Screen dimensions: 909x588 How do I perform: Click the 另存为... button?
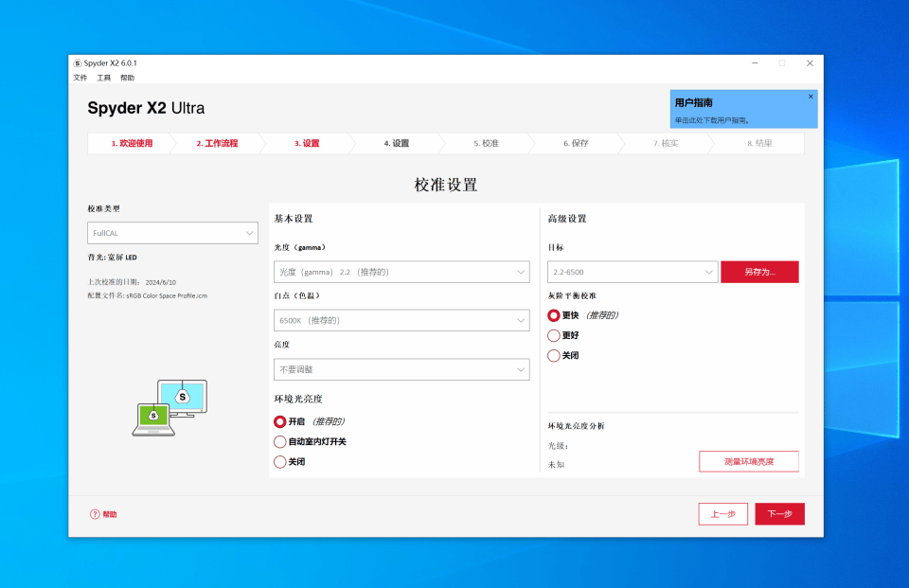click(x=759, y=272)
